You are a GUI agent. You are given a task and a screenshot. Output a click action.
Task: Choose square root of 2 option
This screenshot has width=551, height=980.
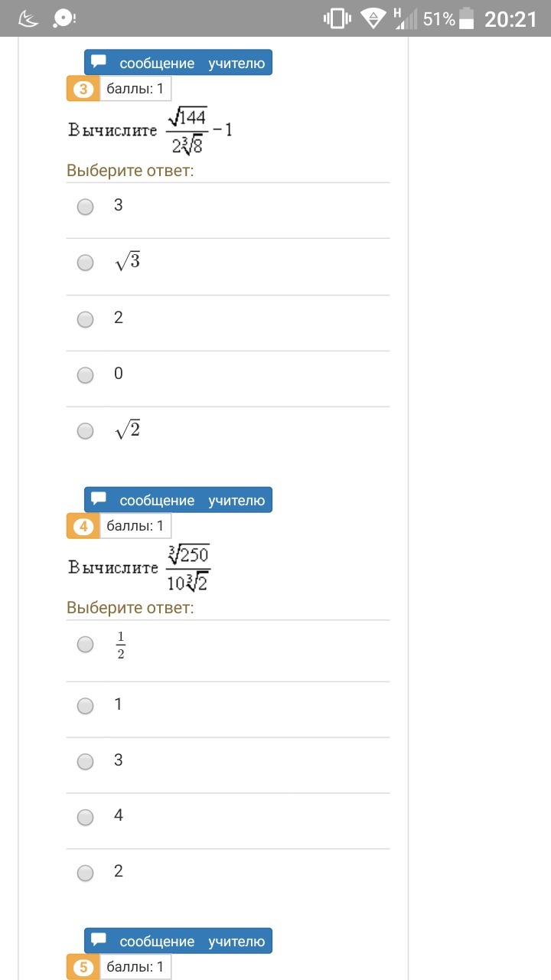pos(85,431)
